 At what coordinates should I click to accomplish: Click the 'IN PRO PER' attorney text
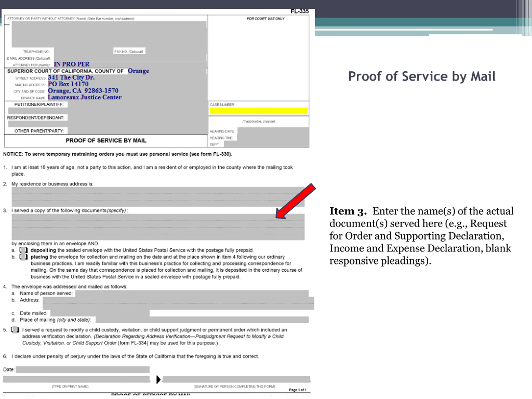[x=72, y=64]
